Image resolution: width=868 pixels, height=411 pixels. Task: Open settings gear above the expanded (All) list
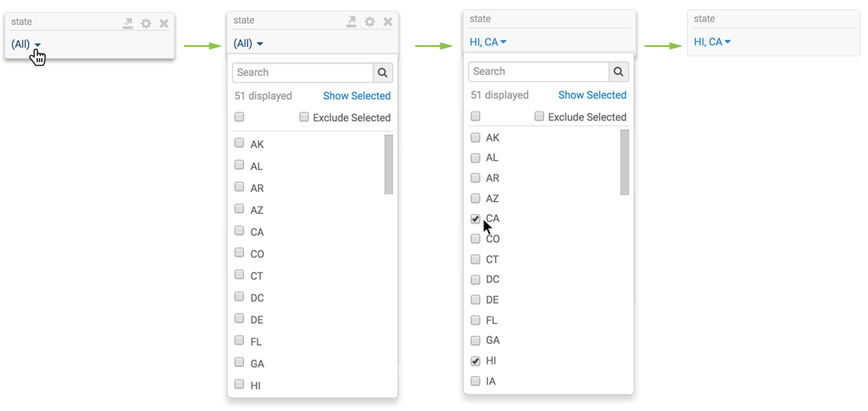(x=369, y=22)
